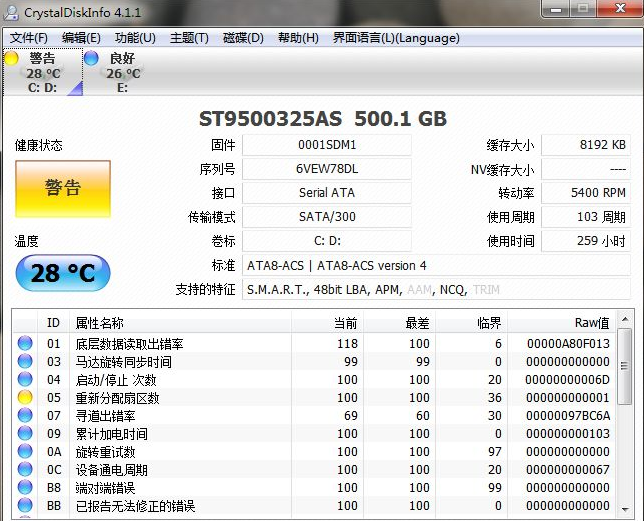Click the cache size field 8192 KB
Image resolution: width=644 pixels, height=521 pixels.
(x=586, y=145)
